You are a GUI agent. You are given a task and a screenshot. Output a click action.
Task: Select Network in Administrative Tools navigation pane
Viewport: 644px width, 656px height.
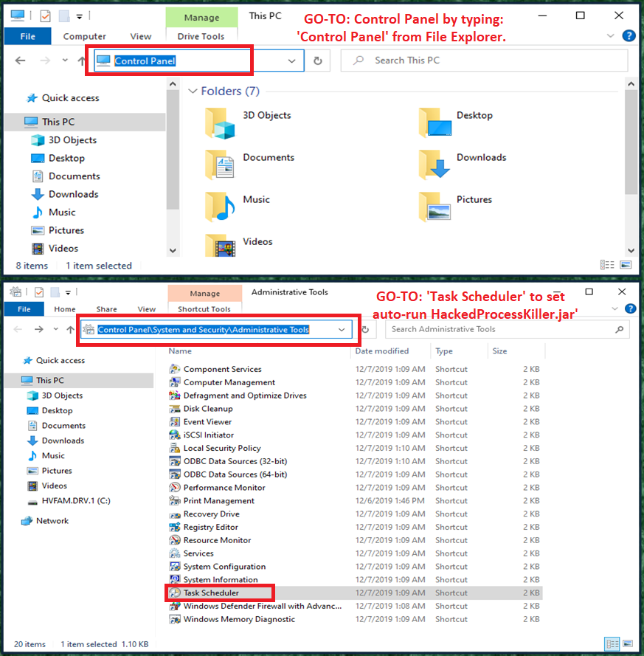point(45,521)
